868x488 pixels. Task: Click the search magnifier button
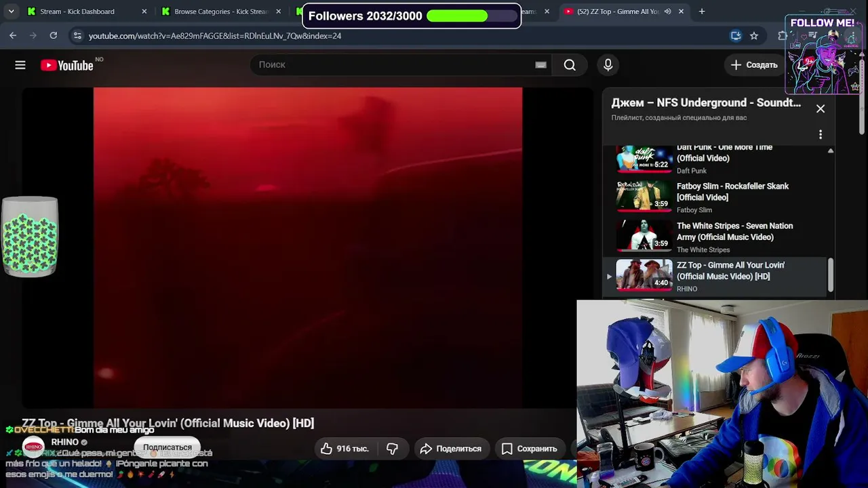tap(570, 64)
